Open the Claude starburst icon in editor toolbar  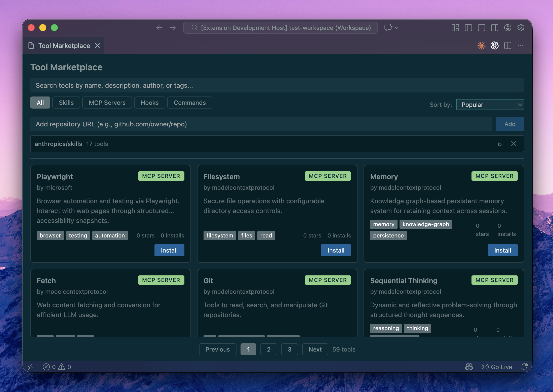[x=482, y=45]
